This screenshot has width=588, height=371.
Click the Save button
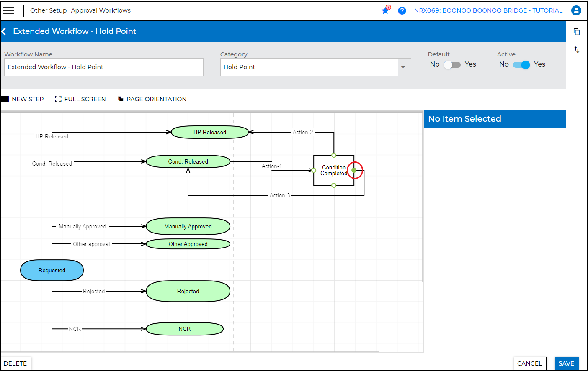566,363
